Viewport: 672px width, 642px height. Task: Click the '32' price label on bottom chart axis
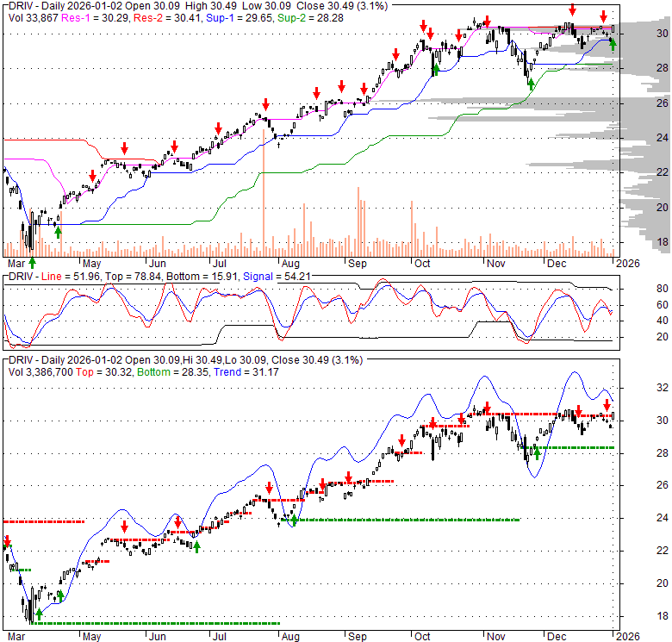click(663, 388)
